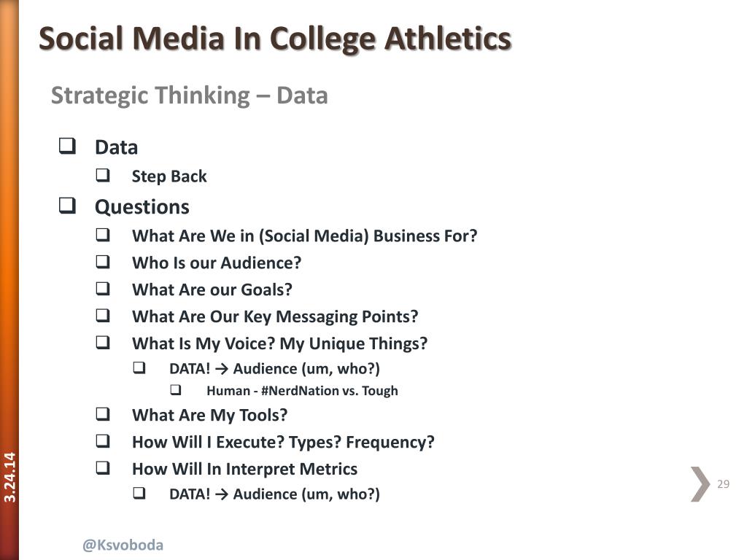Click the Social Media In College Athletics title
The image size is (747, 560).
tap(275, 38)
